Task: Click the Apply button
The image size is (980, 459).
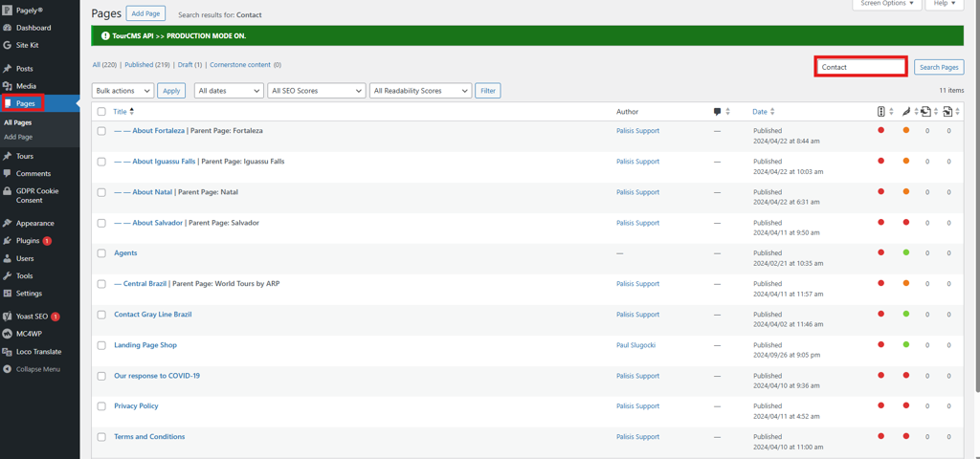Action: coord(171,91)
